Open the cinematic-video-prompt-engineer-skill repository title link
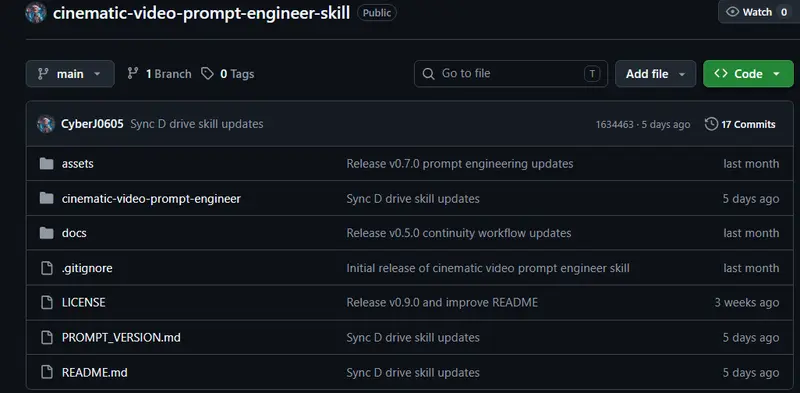Image resolution: width=800 pixels, height=393 pixels. [x=202, y=13]
